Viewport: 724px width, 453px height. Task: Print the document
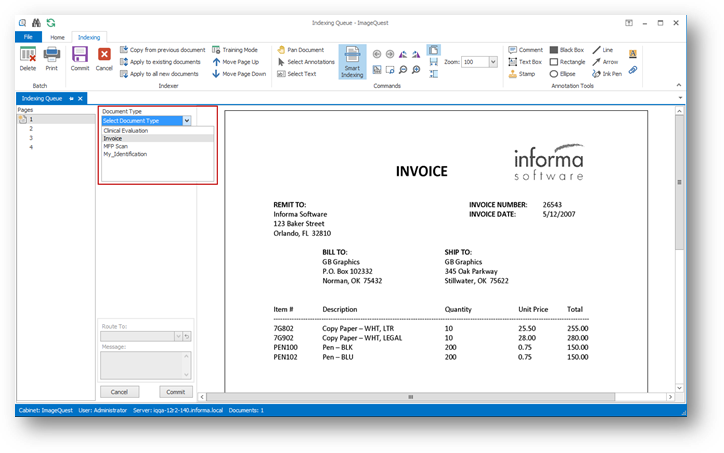[x=51, y=59]
